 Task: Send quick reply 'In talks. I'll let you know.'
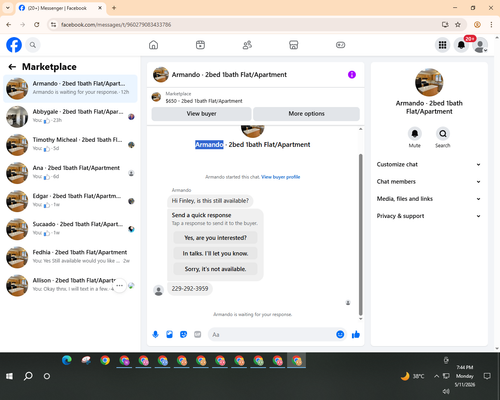[215, 253]
